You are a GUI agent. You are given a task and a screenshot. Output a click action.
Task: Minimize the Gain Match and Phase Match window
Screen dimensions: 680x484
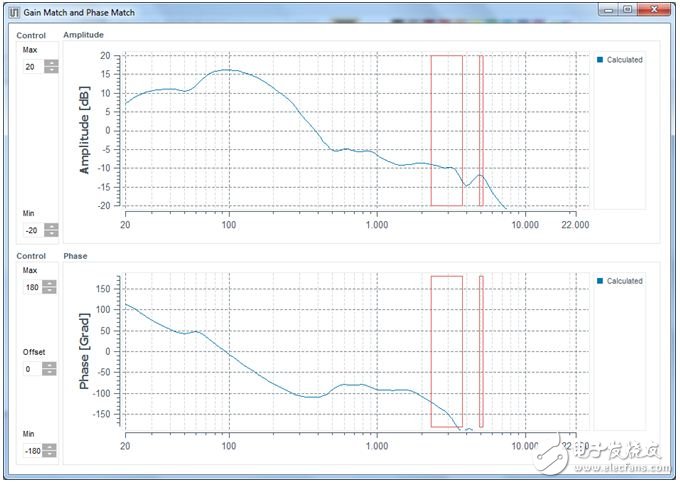(607, 9)
